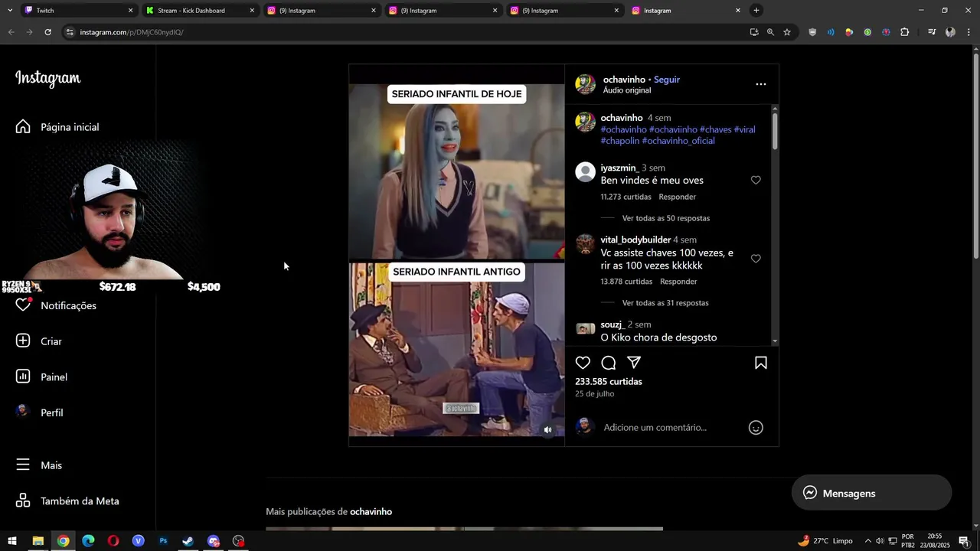Open the browser extensions puzzle icon
Viewport: 980px width, 551px height.
point(905,32)
